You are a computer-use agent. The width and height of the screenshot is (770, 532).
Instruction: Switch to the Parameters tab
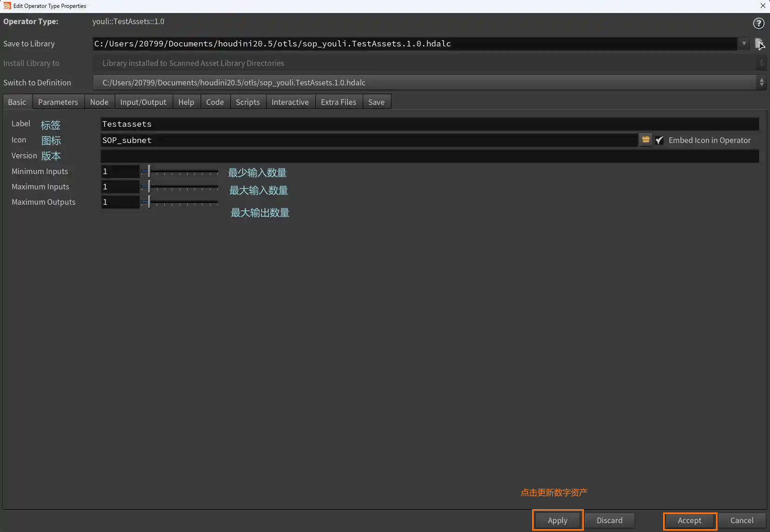[58, 102]
